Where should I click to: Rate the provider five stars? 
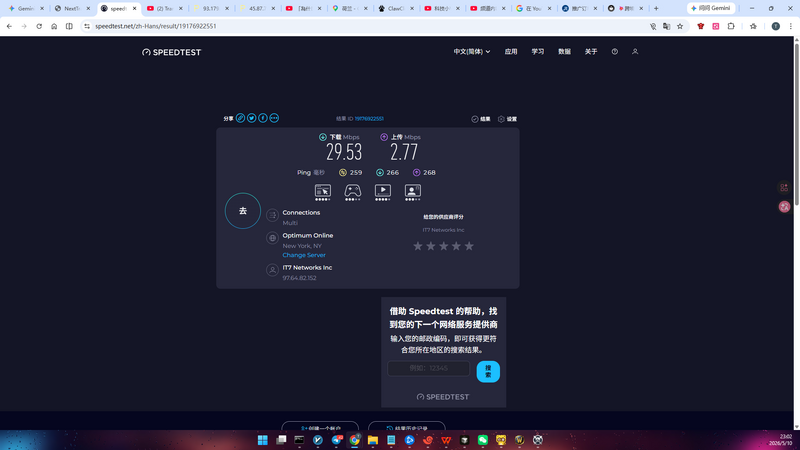point(469,246)
